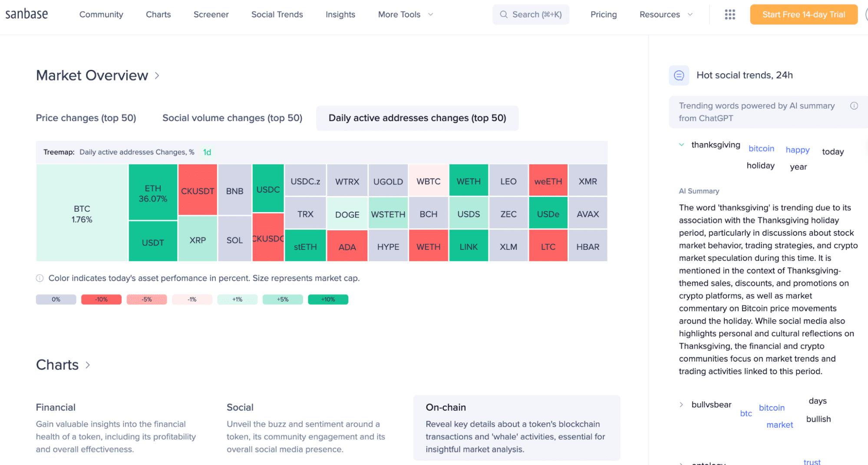Click the BTC treemap tile

[x=82, y=214]
